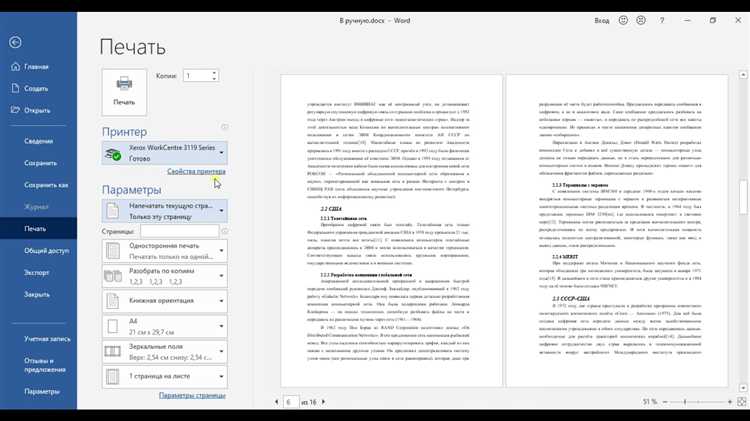750x421 pixels.
Task: Click the zoom to page icon
Action: 741,402
